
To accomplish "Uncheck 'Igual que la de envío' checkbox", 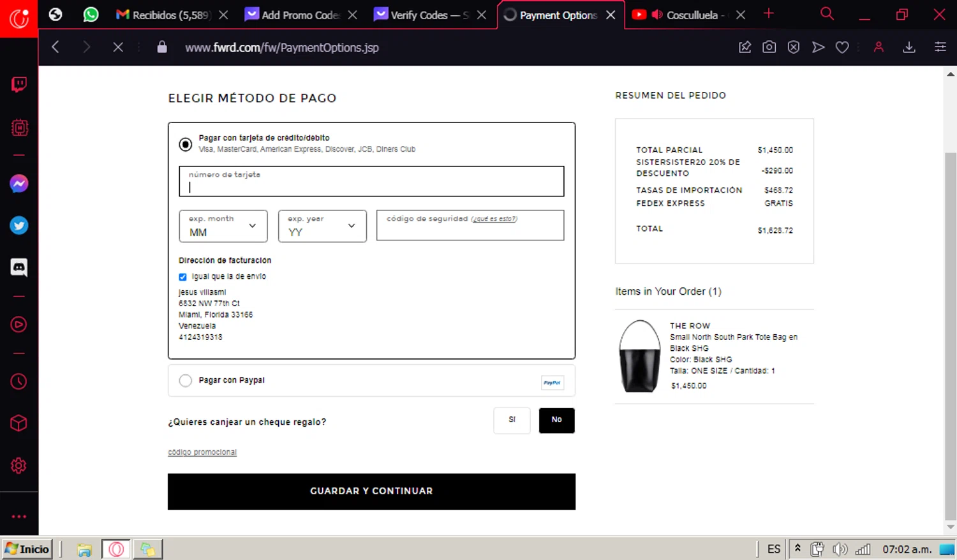I will tap(182, 277).
